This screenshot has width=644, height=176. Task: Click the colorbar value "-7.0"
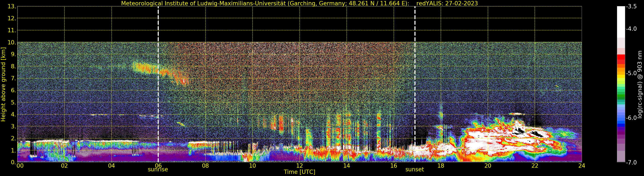tap(631, 162)
